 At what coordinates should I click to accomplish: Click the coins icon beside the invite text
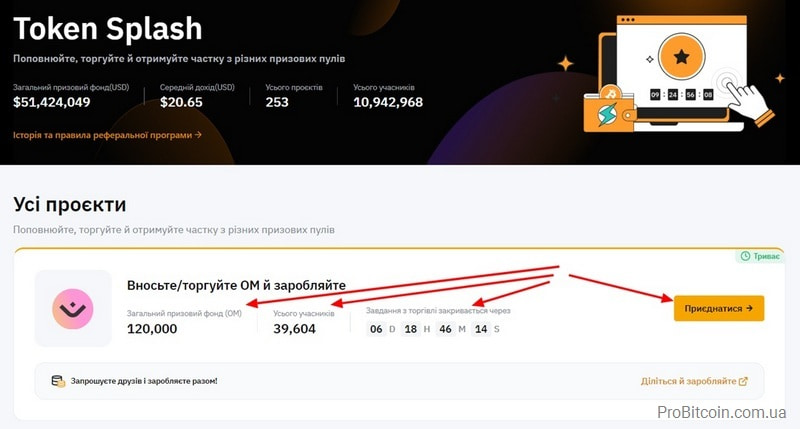point(58,381)
